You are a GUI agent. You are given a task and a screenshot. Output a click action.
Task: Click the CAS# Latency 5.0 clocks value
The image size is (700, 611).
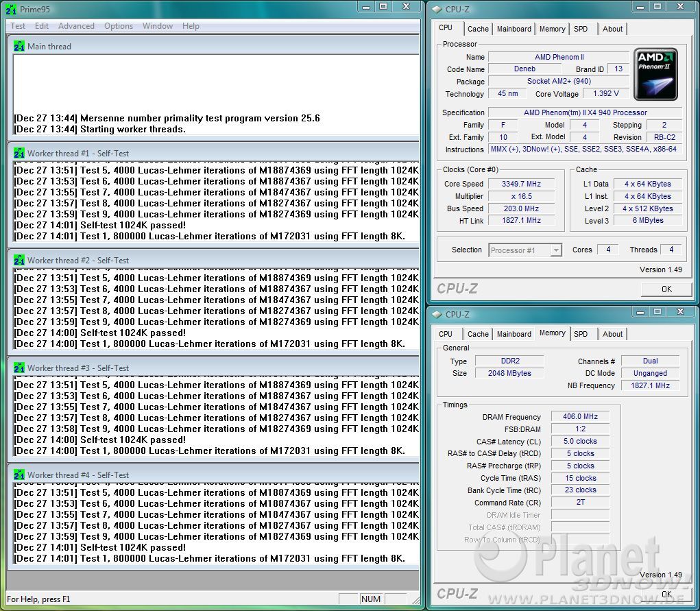pos(580,441)
